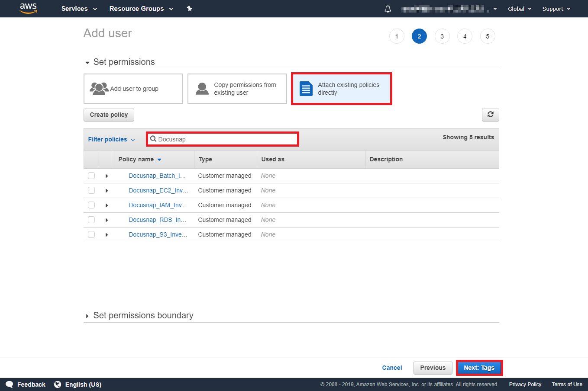Choose Copy permissions from existing user
Viewport: 588px width, 391px height.
click(x=237, y=89)
